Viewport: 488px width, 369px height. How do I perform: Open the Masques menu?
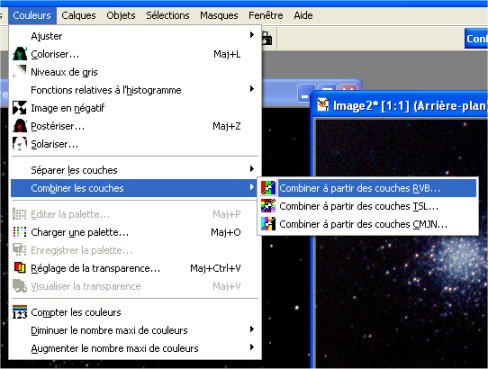(x=219, y=16)
